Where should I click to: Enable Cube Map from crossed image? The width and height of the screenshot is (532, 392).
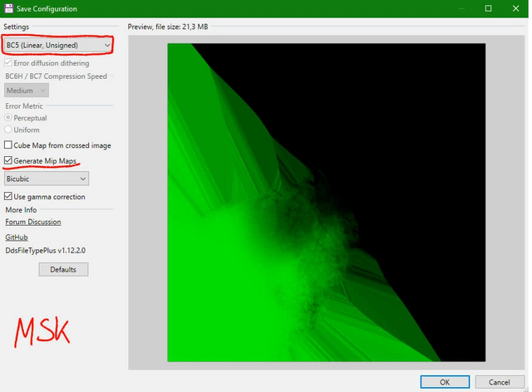[9, 145]
